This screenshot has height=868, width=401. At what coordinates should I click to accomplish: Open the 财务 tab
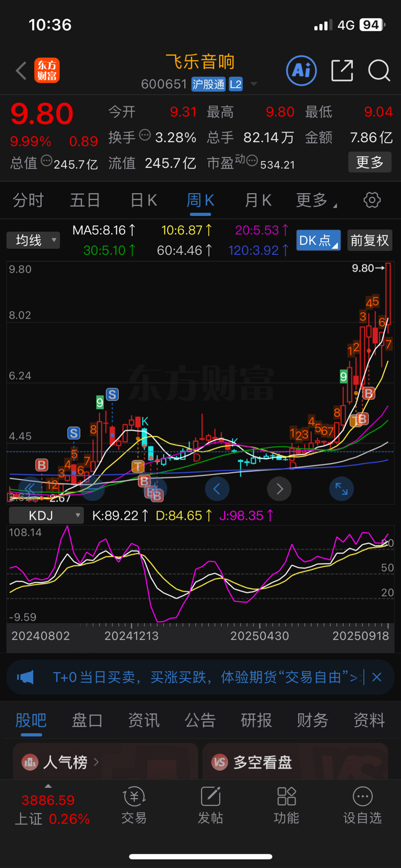pos(313,720)
